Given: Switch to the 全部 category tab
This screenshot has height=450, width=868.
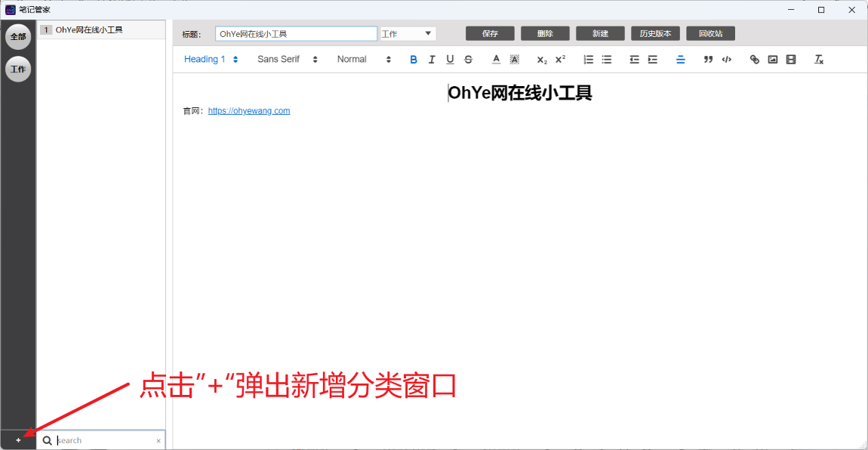Looking at the screenshot, I should coord(18,37).
